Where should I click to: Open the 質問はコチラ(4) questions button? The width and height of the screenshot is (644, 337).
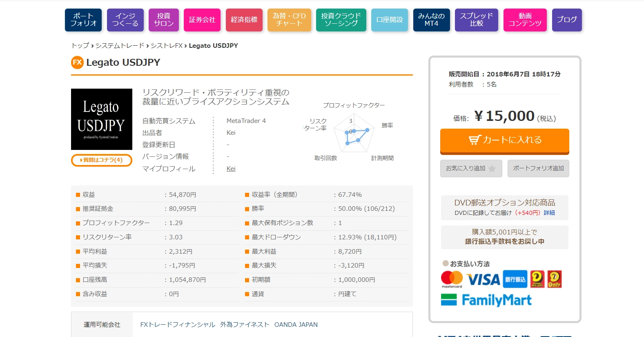[102, 160]
